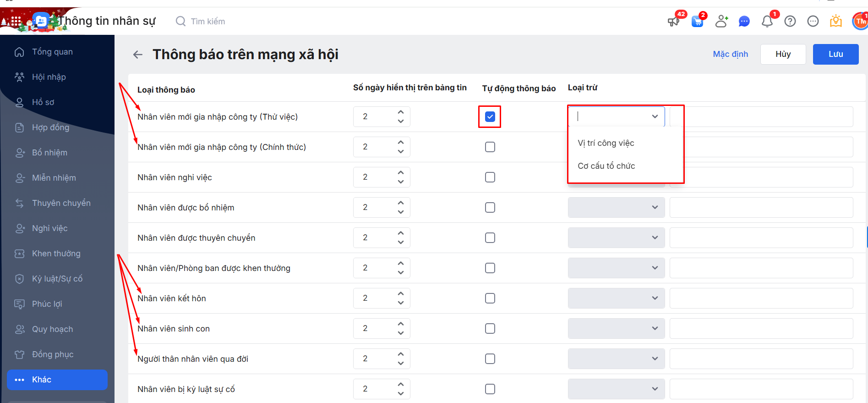The width and height of the screenshot is (868, 403).
Task: Click the add user icon in header
Action: click(721, 21)
